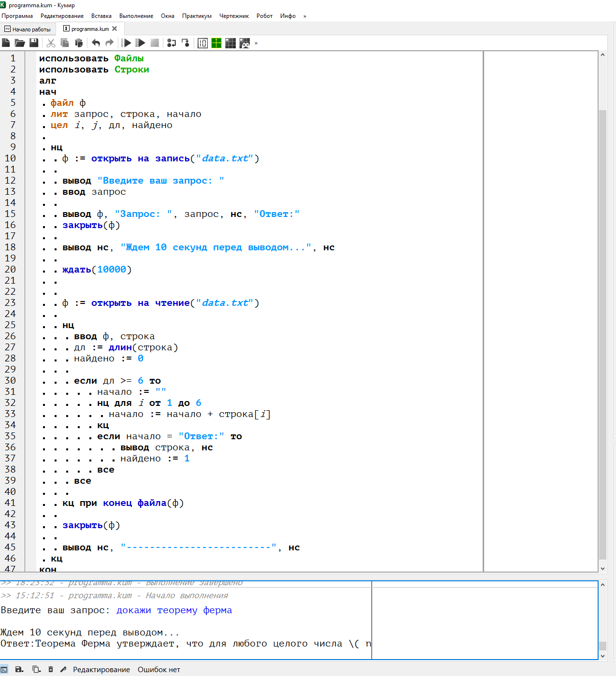Undo the last edit using toolbar arrow
The height and width of the screenshot is (676, 616).
coord(96,43)
